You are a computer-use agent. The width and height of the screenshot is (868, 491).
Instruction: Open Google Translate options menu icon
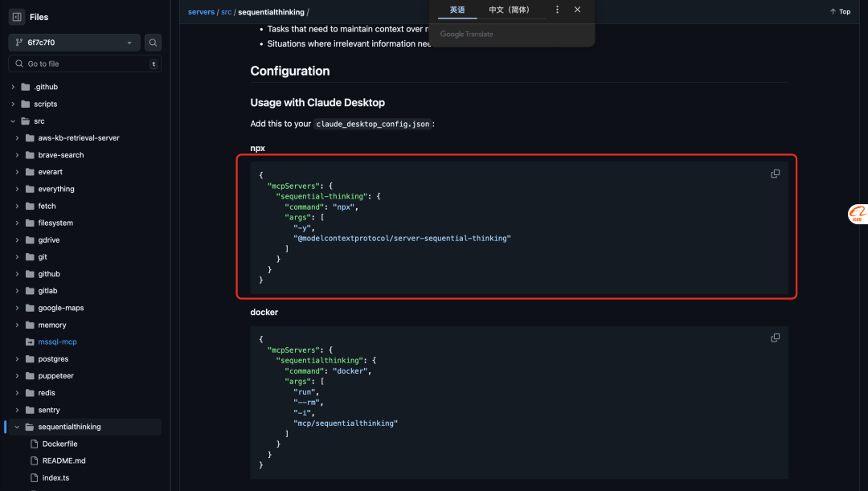pyautogui.click(x=558, y=10)
